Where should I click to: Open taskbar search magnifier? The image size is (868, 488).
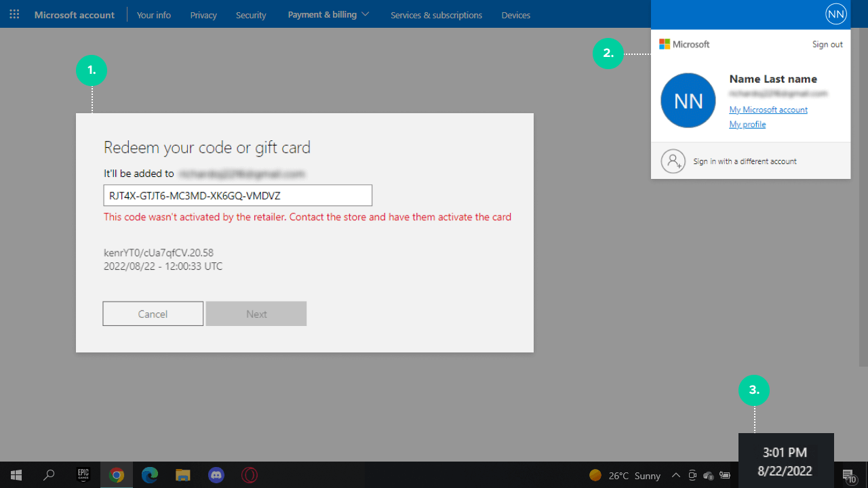49,475
